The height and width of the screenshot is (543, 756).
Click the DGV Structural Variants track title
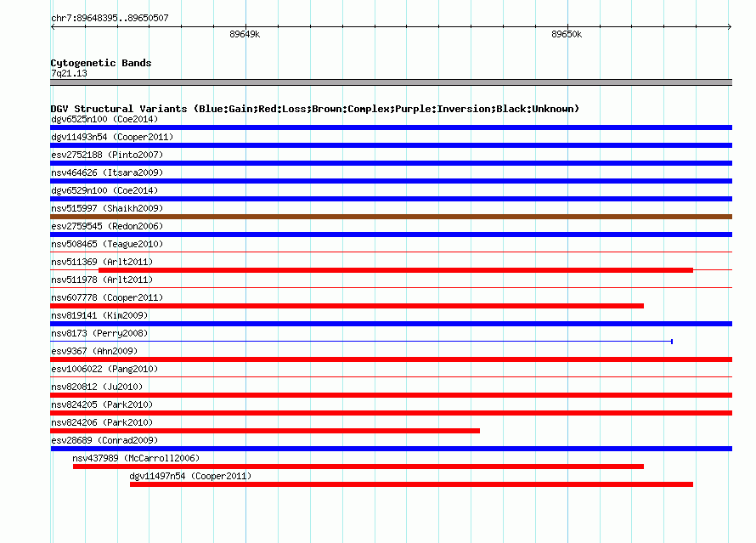point(315,109)
